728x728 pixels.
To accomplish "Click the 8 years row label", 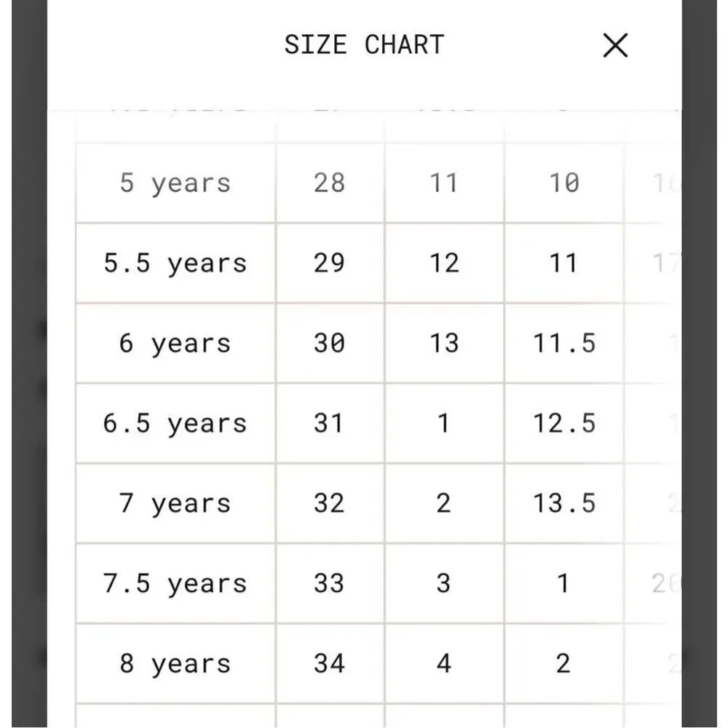I will point(175,664).
